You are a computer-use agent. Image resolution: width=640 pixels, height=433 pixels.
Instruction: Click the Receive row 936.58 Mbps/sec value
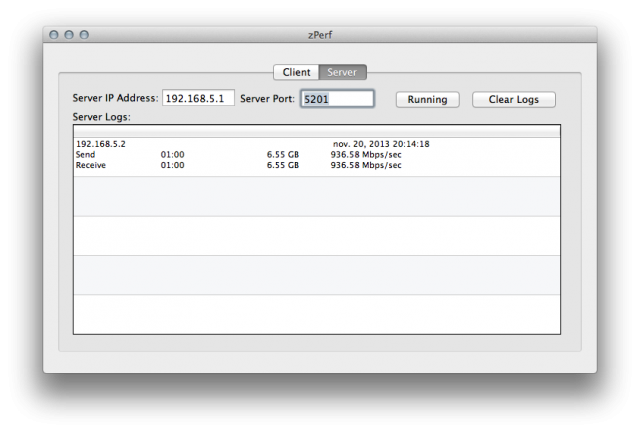(x=366, y=165)
